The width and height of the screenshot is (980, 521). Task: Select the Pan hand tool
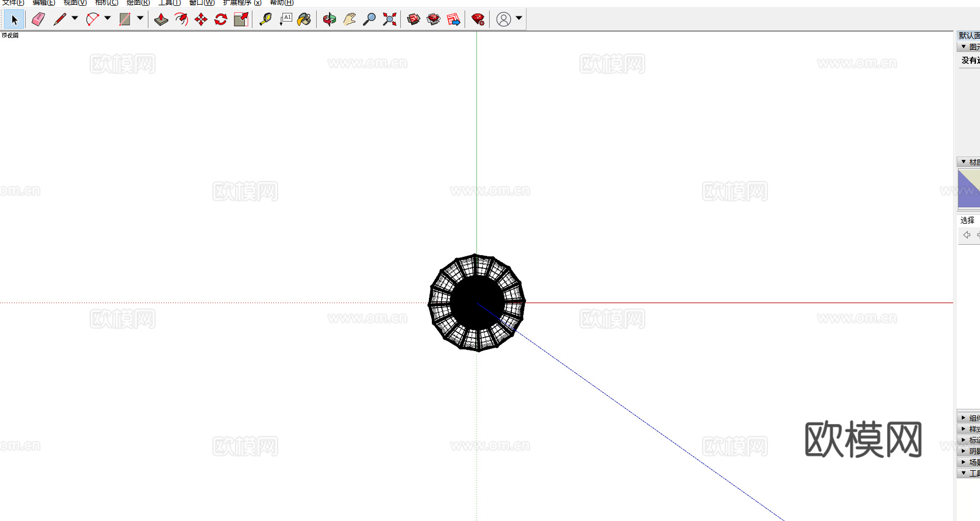point(349,19)
